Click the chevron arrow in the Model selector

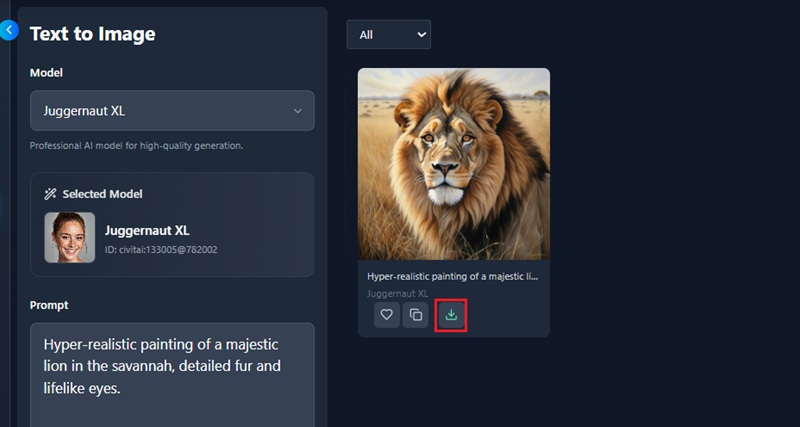(x=297, y=111)
